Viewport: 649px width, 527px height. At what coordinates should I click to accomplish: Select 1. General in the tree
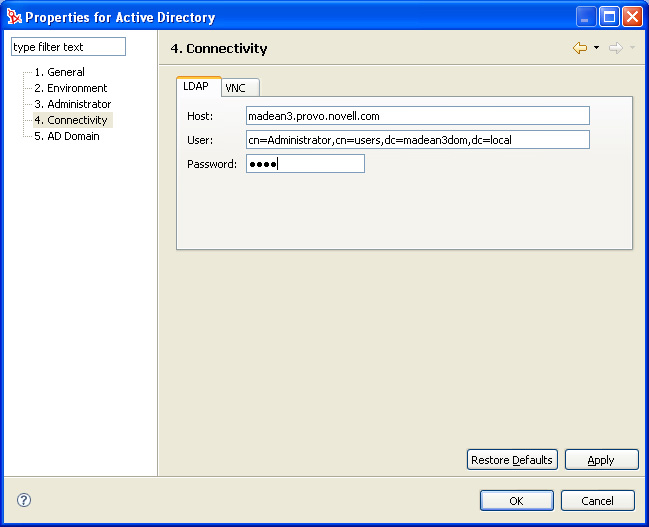click(x=59, y=72)
